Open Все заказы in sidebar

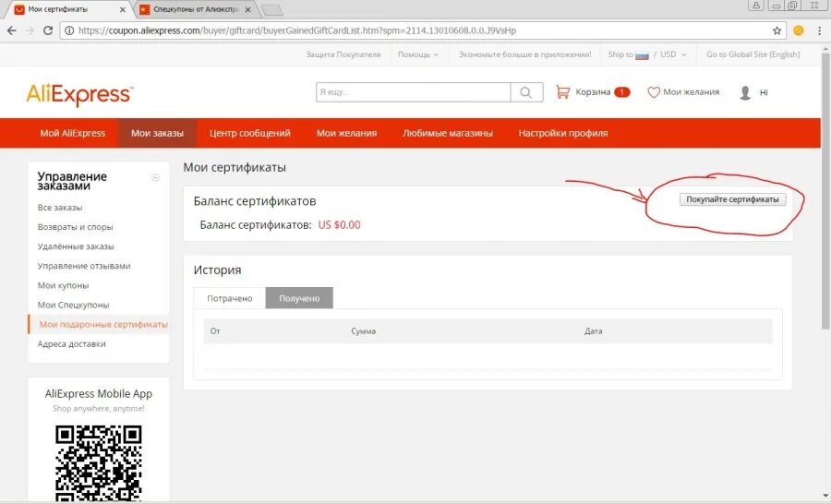click(x=60, y=208)
